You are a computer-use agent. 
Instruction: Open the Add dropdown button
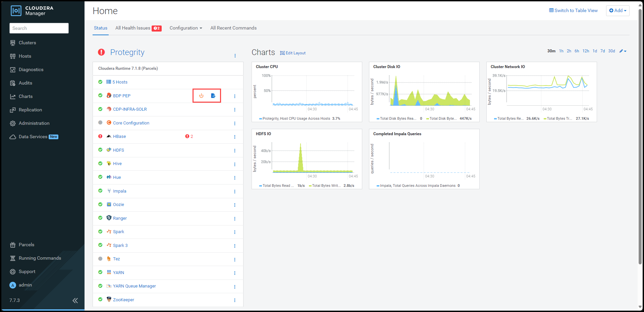click(618, 11)
